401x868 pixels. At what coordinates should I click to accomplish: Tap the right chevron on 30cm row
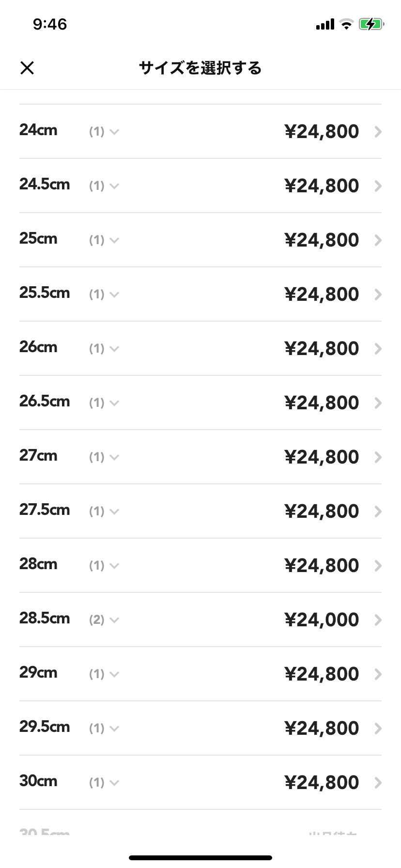point(378,783)
